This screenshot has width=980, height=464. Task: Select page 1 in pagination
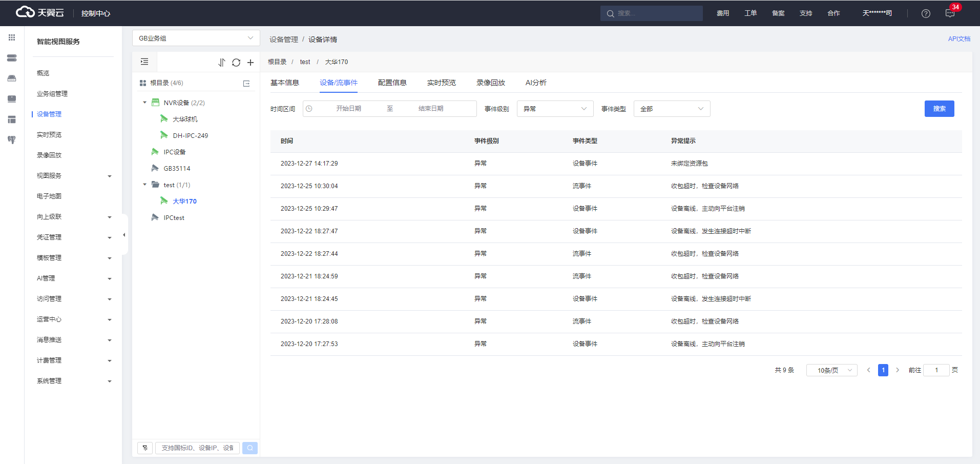[883, 370]
